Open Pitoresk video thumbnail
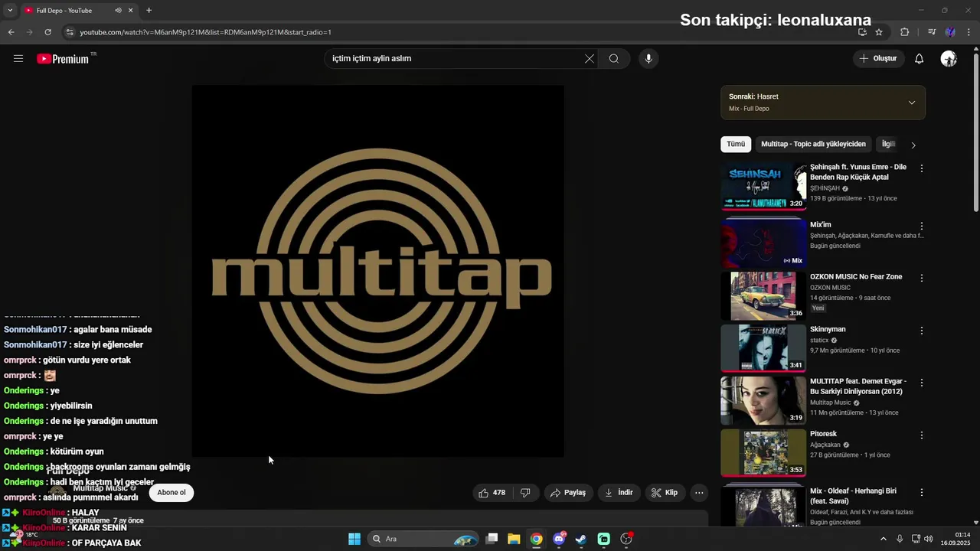The image size is (980, 551). pos(763,453)
